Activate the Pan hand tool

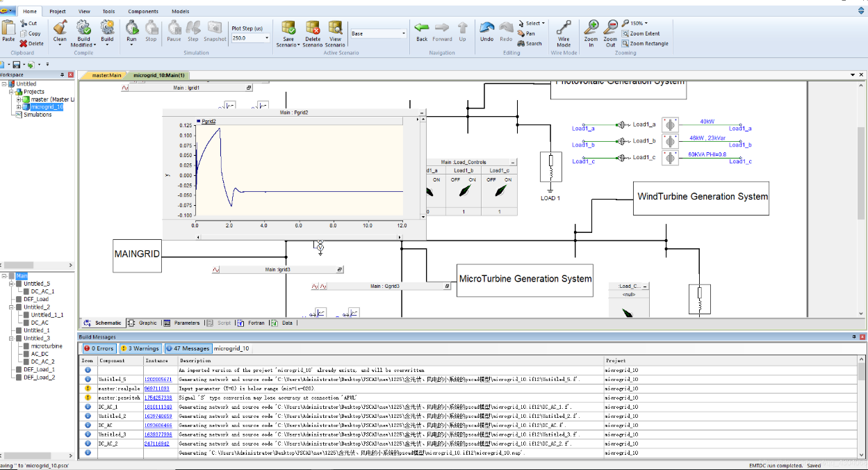pos(521,33)
